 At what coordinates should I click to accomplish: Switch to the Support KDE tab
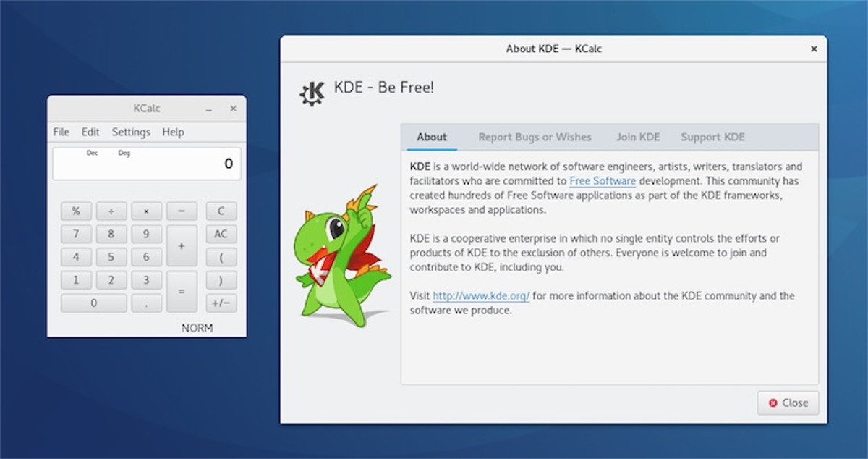pos(712,137)
